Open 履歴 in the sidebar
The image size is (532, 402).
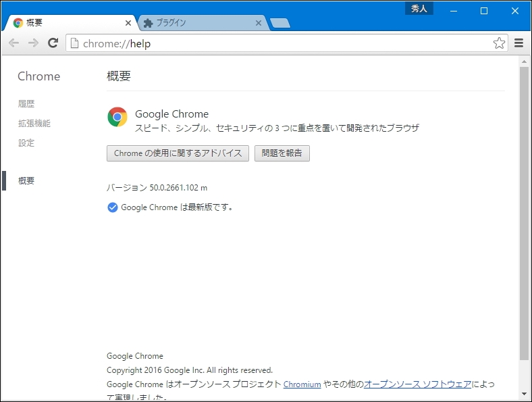coord(26,103)
